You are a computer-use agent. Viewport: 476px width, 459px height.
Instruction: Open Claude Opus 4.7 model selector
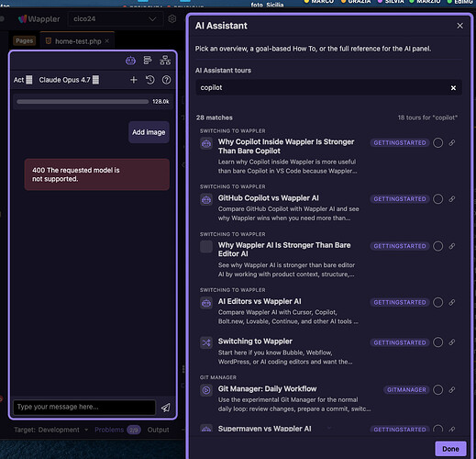click(69, 80)
